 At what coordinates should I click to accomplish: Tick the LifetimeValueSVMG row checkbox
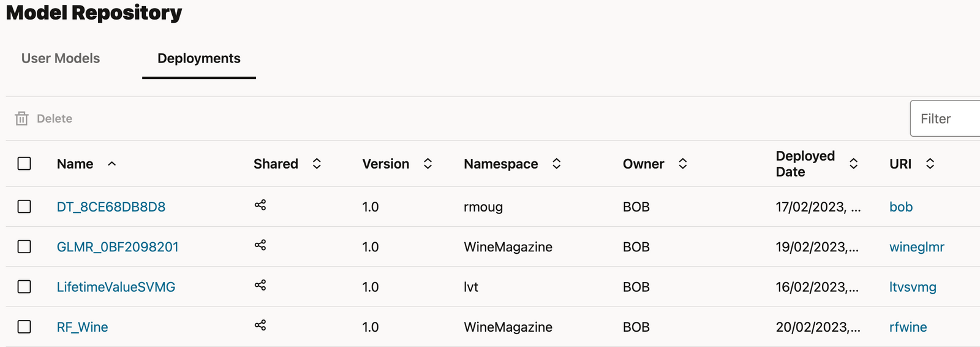[24, 287]
